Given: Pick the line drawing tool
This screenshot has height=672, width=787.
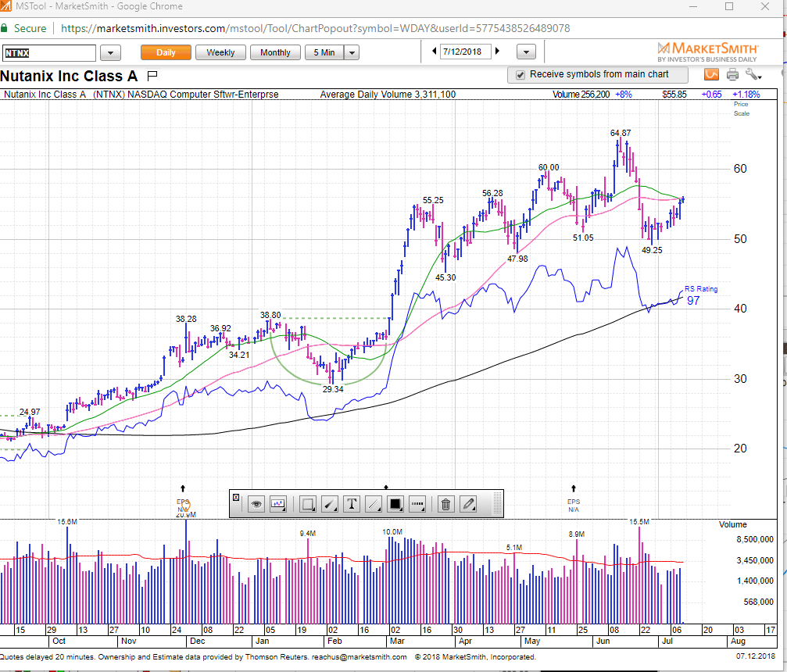Looking at the screenshot, I should click(374, 504).
